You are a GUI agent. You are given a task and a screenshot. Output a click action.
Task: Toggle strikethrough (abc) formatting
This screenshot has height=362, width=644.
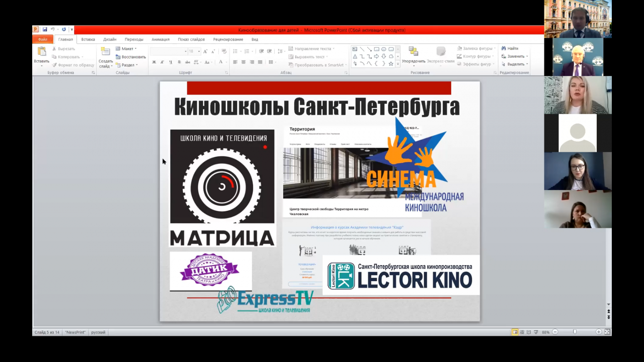pos(187,62)
